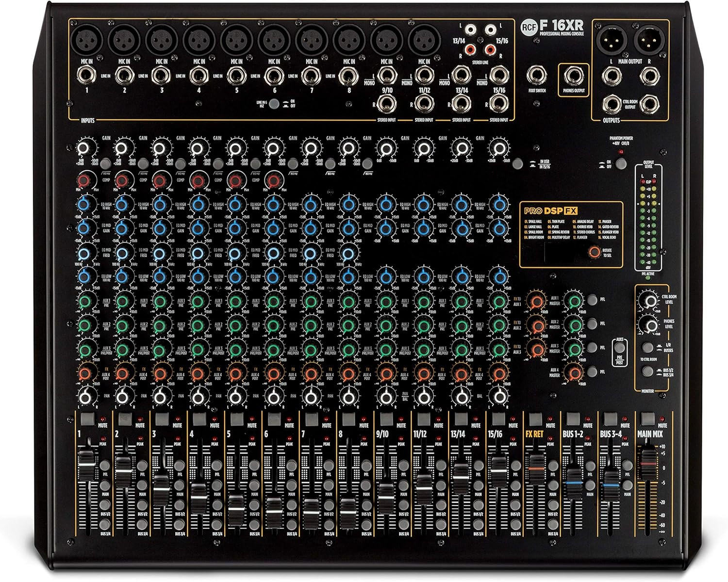Image resolution: width=728 pixels, height=582 pixels.
Task: Switch the monitor L/R BUSSES selector
Action: [647, 347]
